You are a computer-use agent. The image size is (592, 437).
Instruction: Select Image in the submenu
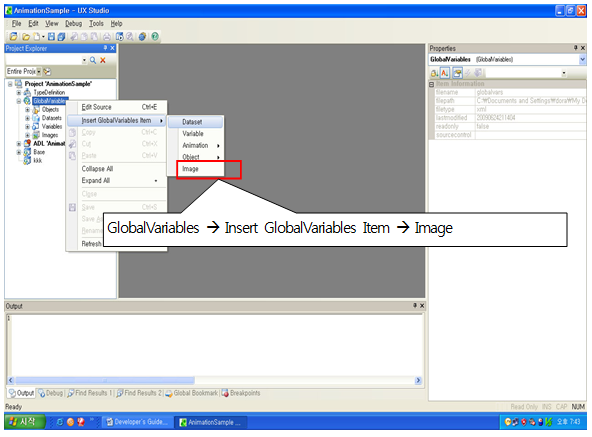tap(196, 169)
